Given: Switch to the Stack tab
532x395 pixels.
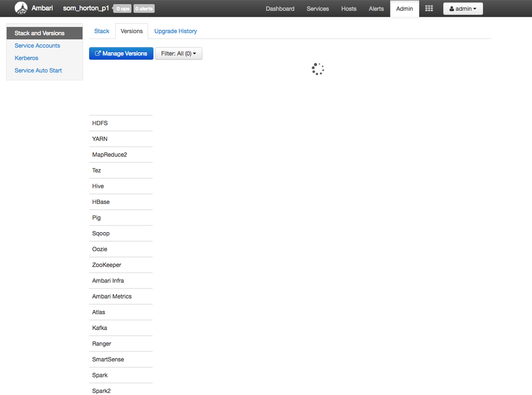Looking at the screenshot, I should pyautogui.click(x=101, y=31).
